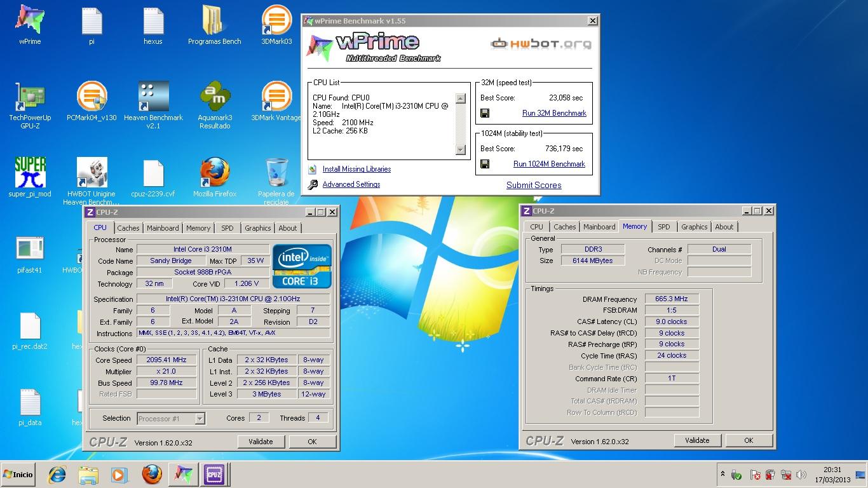Select the About tab in left CPU-Z
868x488 pixels.
pyautogui.click(x=288, y=228)
